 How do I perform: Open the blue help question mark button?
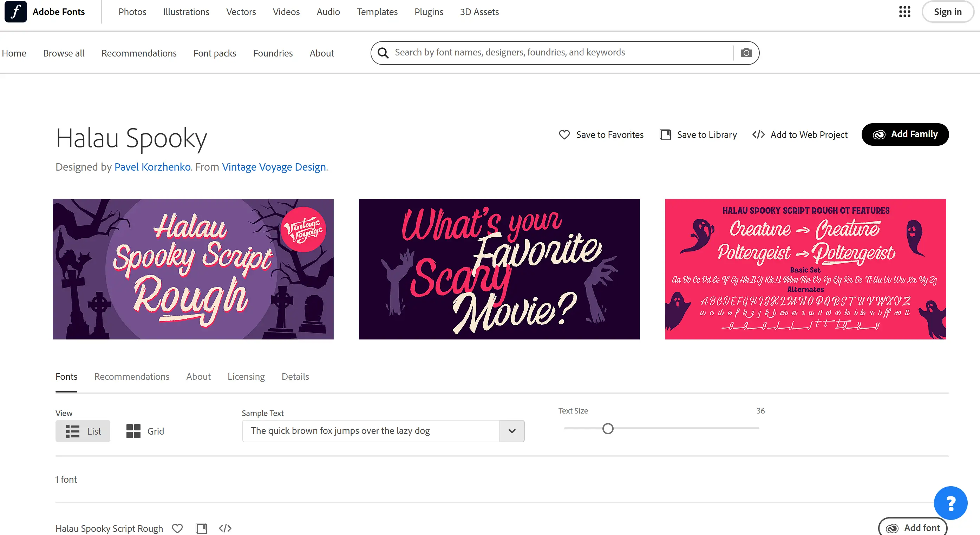coord(950,503)
